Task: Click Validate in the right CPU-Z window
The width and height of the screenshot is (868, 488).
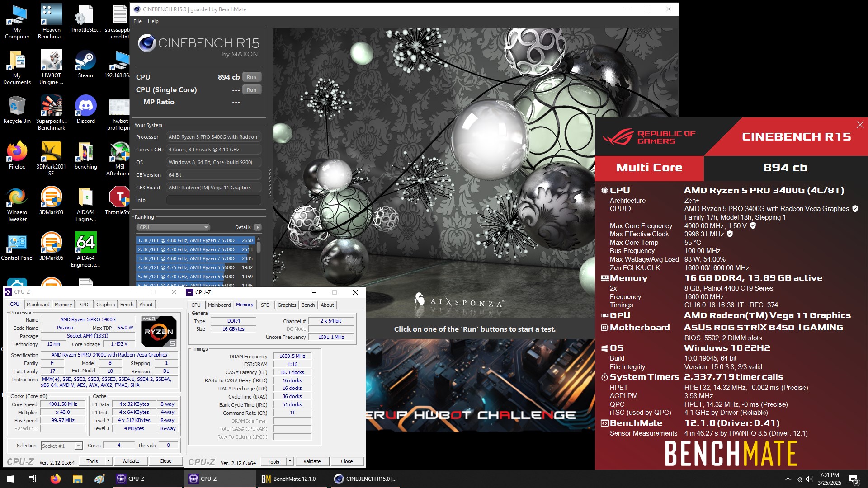Action: (x=312, y=461)
